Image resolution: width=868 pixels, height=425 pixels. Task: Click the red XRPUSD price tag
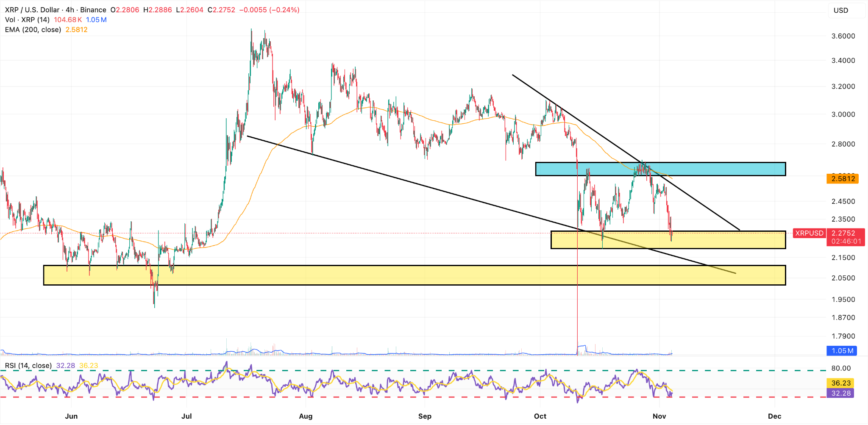809,233
